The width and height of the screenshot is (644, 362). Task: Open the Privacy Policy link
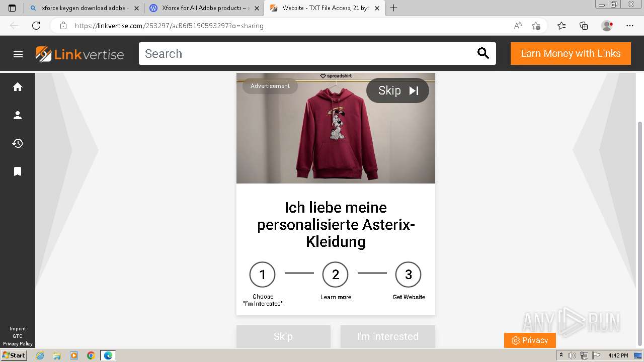pos(18,344)
